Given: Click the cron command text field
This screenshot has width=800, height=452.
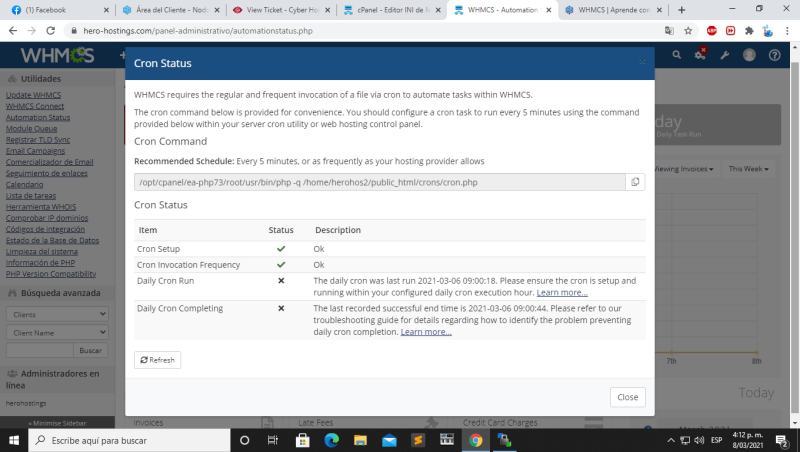Looking at the screenshot, I should [378, 182].
